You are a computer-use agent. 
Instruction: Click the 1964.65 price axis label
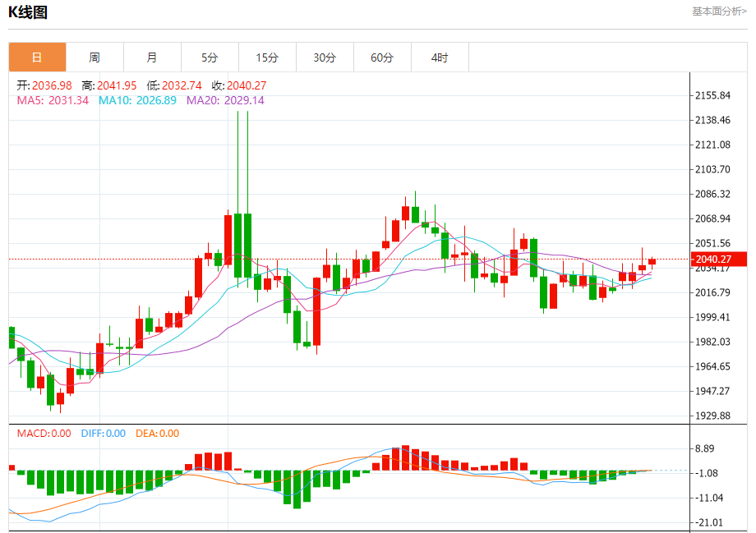click(712, 366)
